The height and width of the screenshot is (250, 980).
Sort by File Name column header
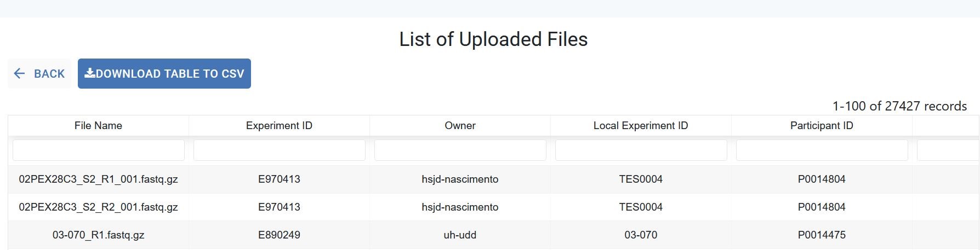coord(98,126)
